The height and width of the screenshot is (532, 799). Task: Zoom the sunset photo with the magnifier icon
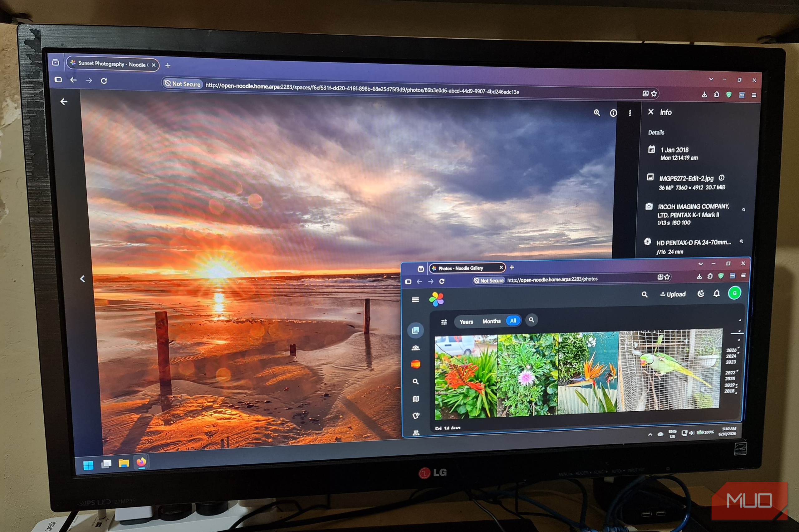click(597, 113)
